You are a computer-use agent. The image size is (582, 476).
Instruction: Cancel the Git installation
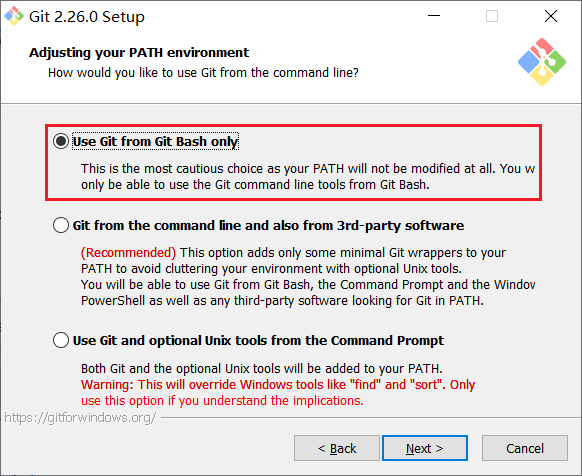coord(525,448)
